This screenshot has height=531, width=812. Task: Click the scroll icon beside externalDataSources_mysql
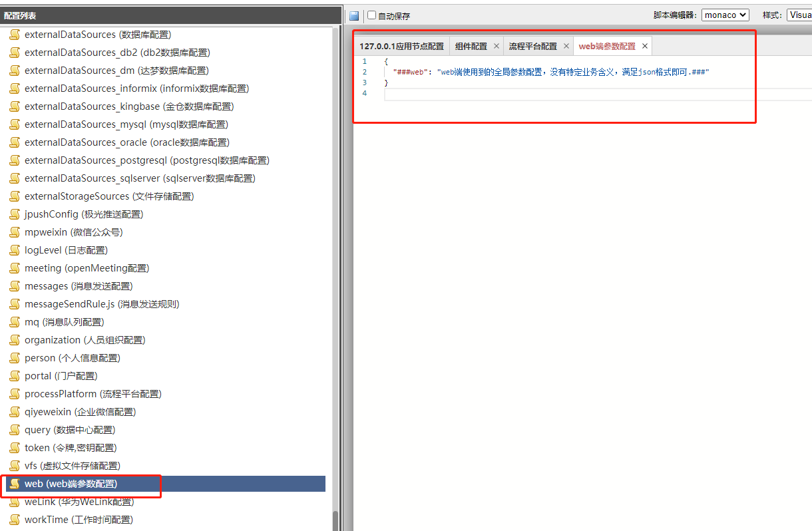point(15,124)
